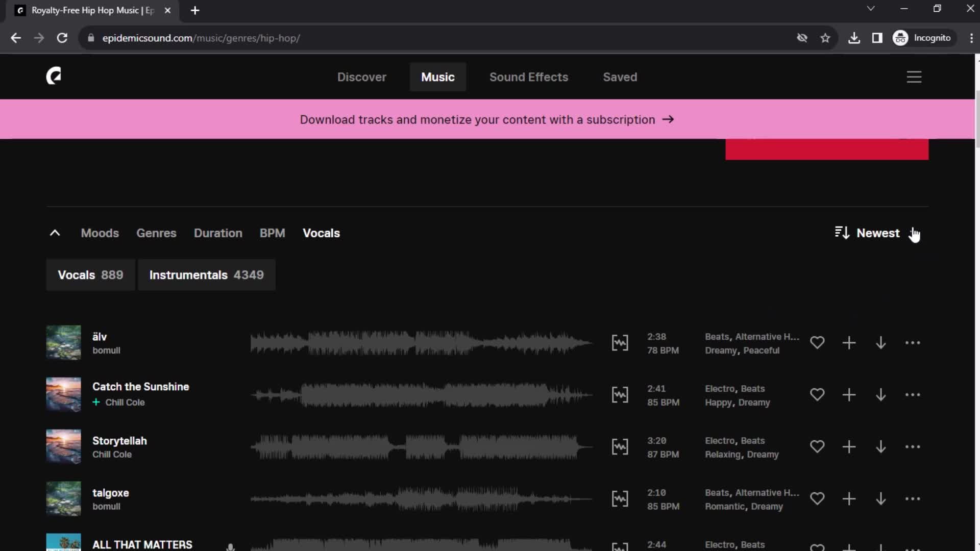Open artist bomull under älv
This screenshot has height=551, width=980.
[106, 350]
